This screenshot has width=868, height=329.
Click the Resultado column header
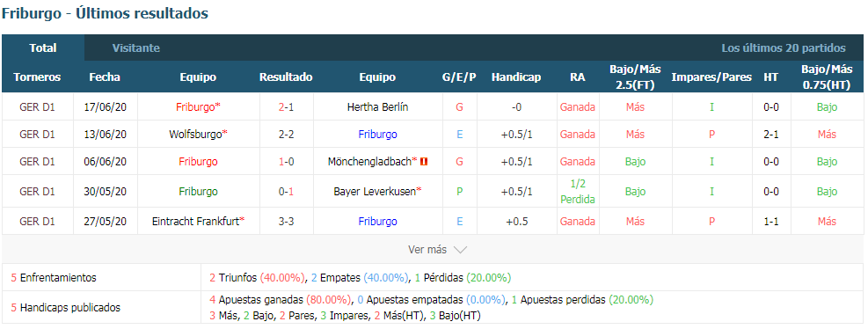[286, 77]
